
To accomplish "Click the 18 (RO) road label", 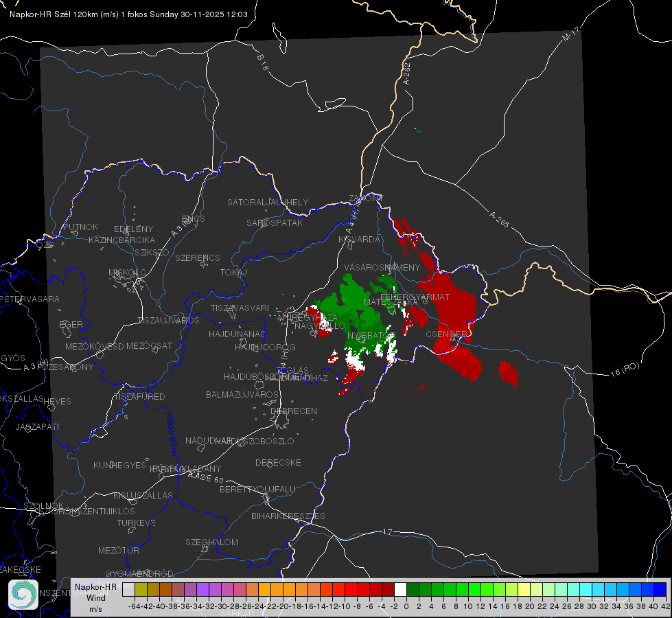I will point(625,369).
